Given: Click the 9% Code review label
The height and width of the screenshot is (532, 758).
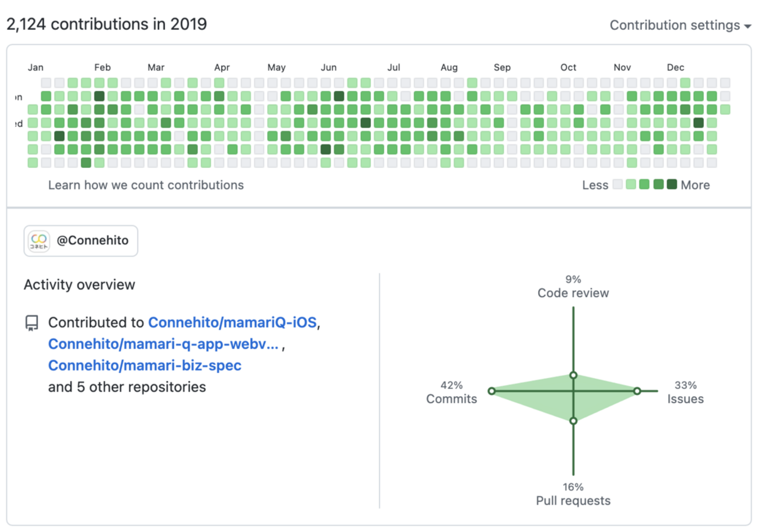Looking at the screenshot, I should [573, 286].
